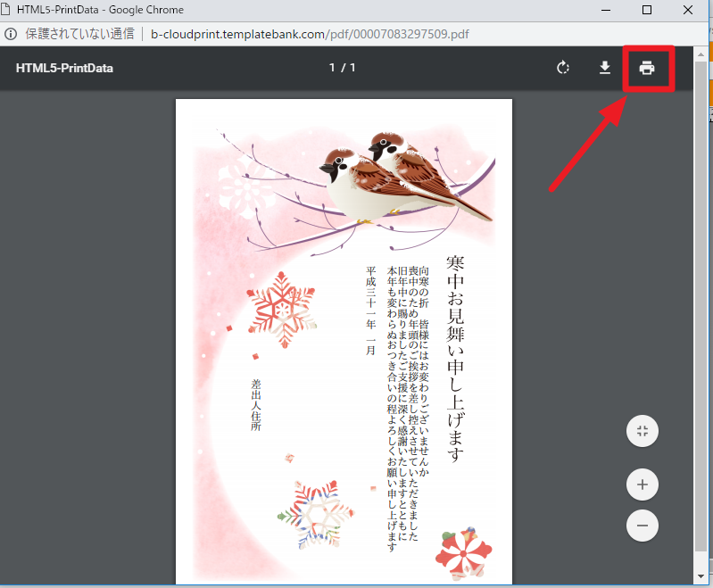Click the page icon in window title bar
This screenshot has width=713, height=588.
tap(9, 10)
